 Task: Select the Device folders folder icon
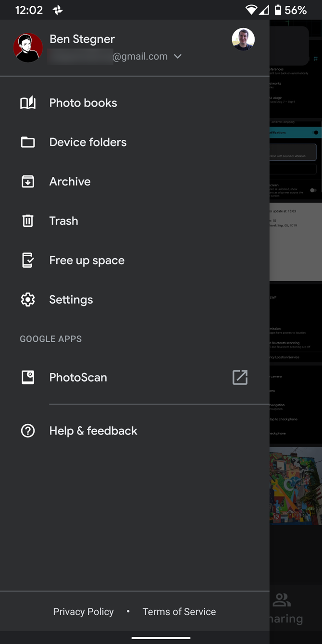[28, 142]
